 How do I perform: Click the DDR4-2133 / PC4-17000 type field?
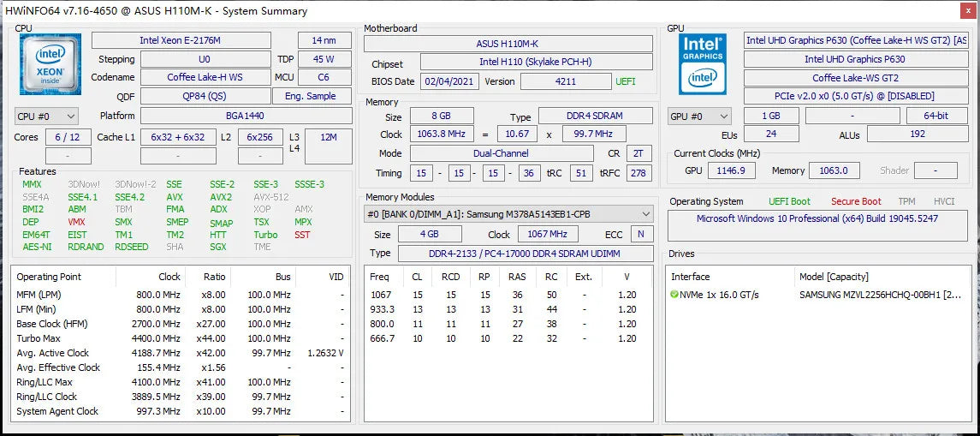point(525,254)
